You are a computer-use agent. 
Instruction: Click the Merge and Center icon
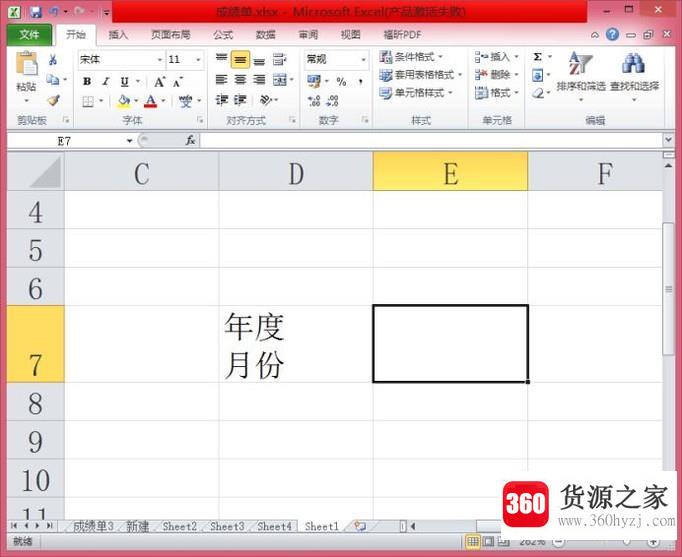click(280, 80)
